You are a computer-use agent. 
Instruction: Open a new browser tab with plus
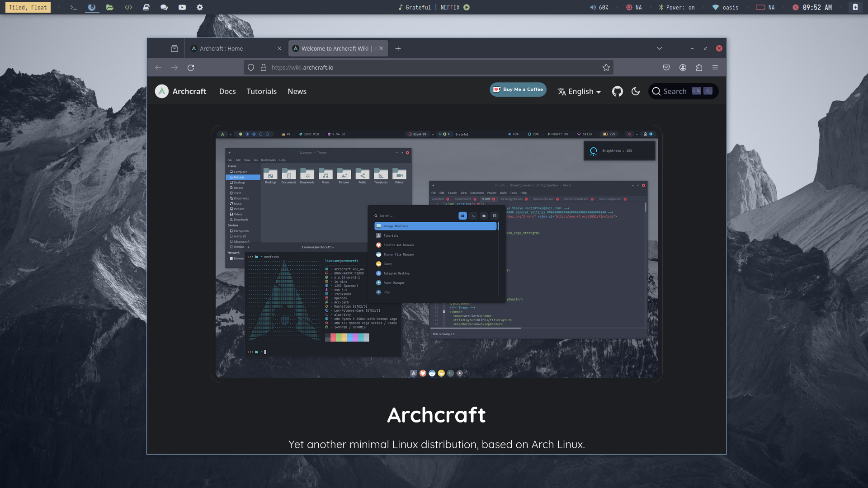pyautogui.click(x=398, y=48)
